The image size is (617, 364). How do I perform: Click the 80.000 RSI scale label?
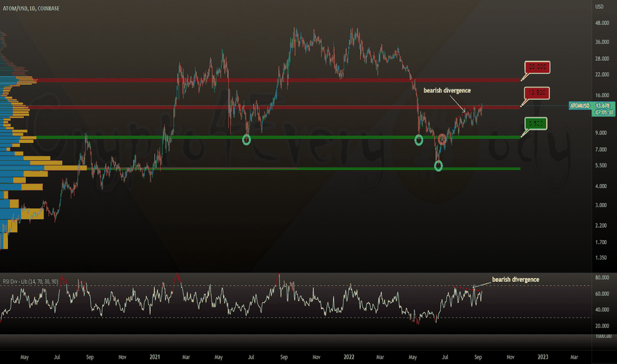(602, 278)
